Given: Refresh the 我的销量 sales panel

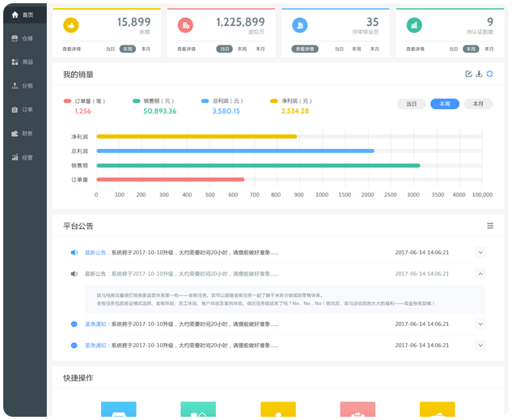Looking at the screenshot, I should pos(490,74).
